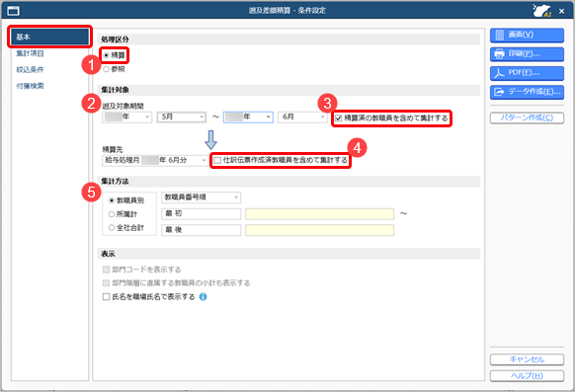This screenshot has height=392, width=575.
Task: Export via PDF(E)... button
Action: pyautogui.click(x=527, y=73)
